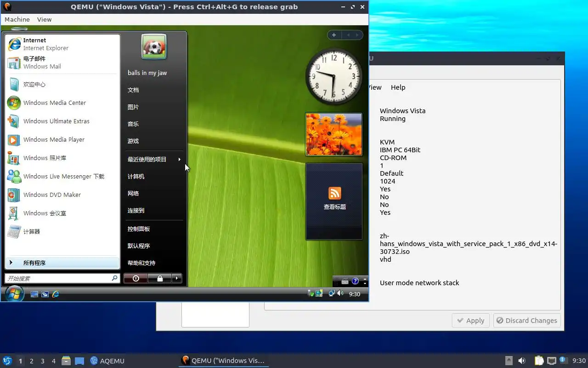
Task: Launch Windows Mail from Start menu
Action: point(62,63)
